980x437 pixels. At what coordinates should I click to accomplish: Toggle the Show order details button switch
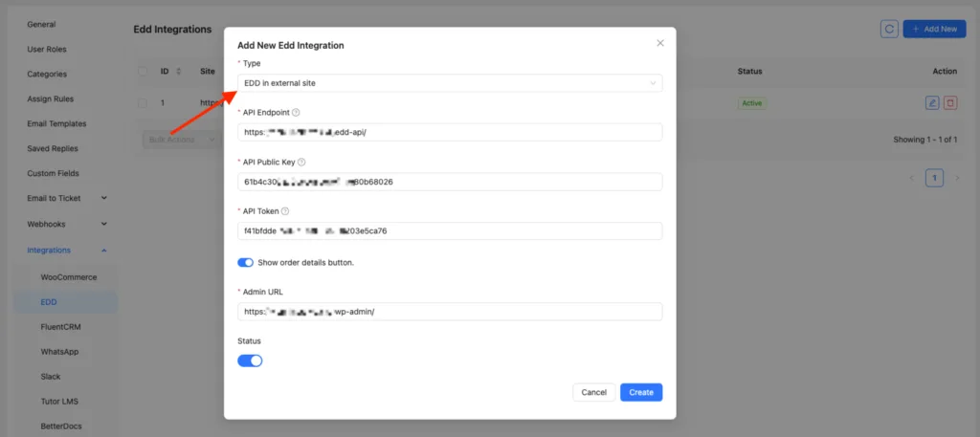[245, 262]
